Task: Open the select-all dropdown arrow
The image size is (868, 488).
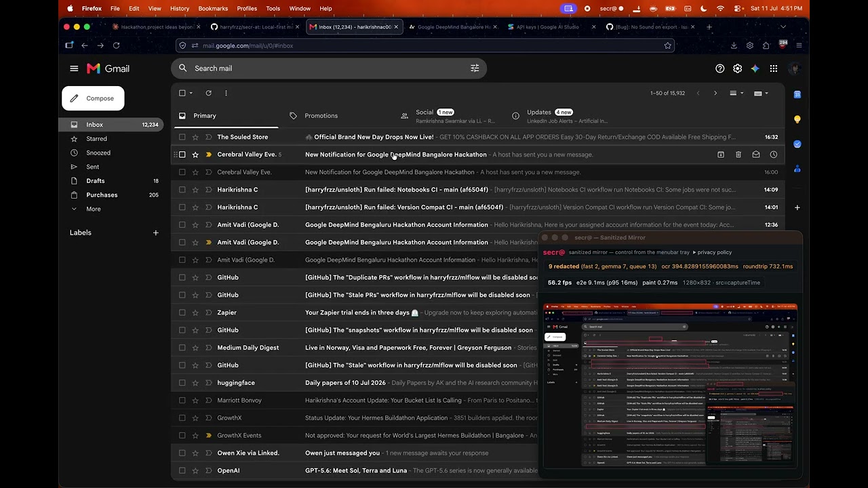Action: coord(191,93)
